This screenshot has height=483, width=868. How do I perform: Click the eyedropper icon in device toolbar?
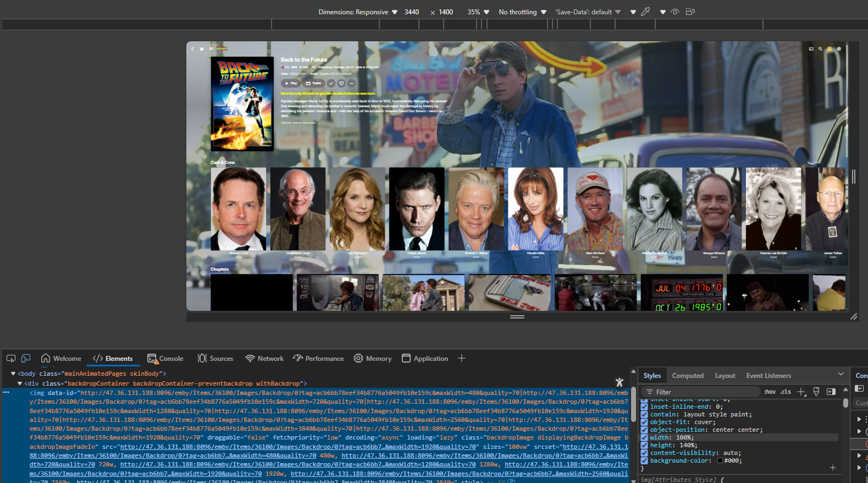645,12
